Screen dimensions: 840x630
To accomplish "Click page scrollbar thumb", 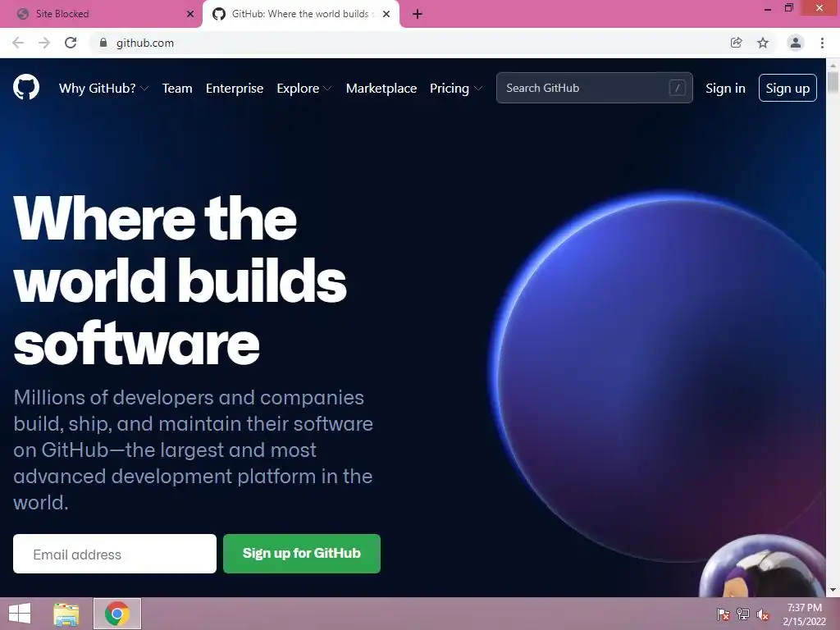I will [833, 83].
